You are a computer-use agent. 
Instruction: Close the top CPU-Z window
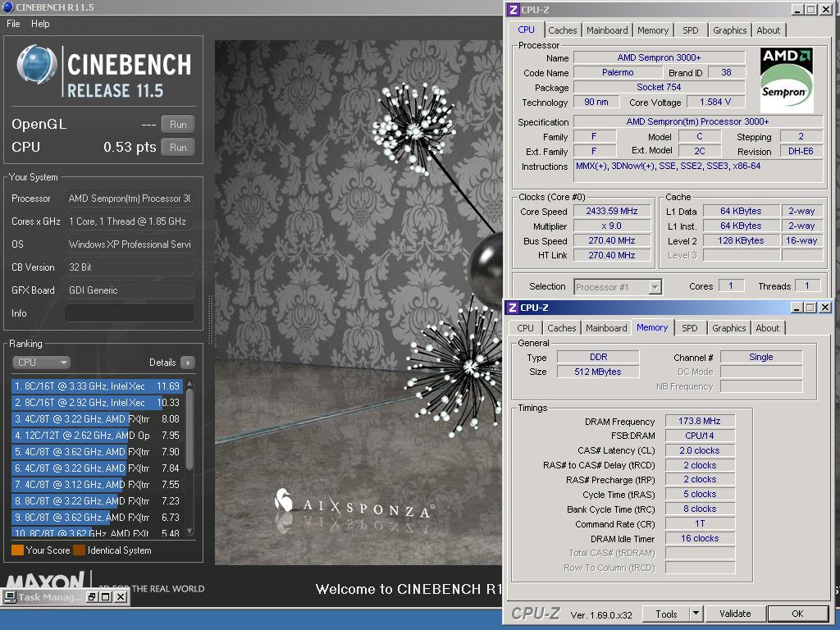825,10
